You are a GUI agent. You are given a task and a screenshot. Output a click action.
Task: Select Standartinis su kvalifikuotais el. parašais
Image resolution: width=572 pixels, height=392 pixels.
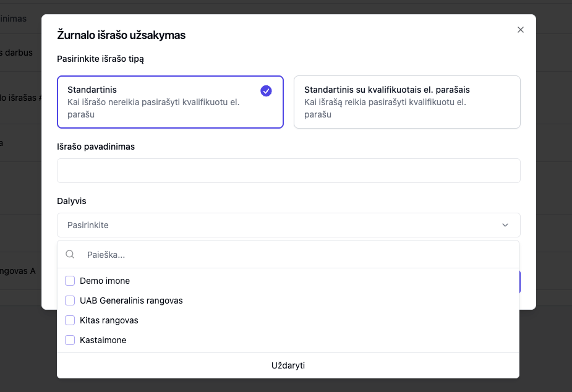click(x=407, y=102)
